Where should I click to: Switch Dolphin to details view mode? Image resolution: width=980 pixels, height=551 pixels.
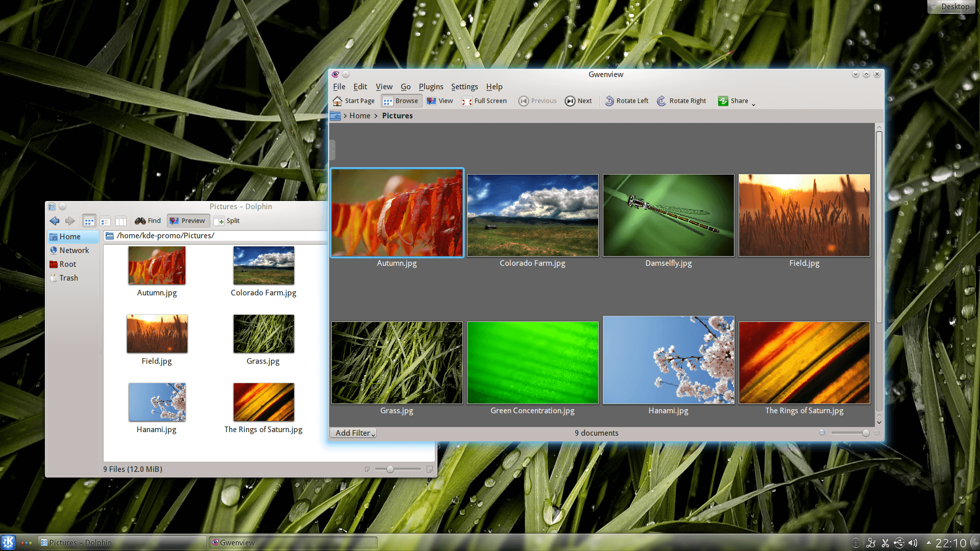tap(105, 220)
